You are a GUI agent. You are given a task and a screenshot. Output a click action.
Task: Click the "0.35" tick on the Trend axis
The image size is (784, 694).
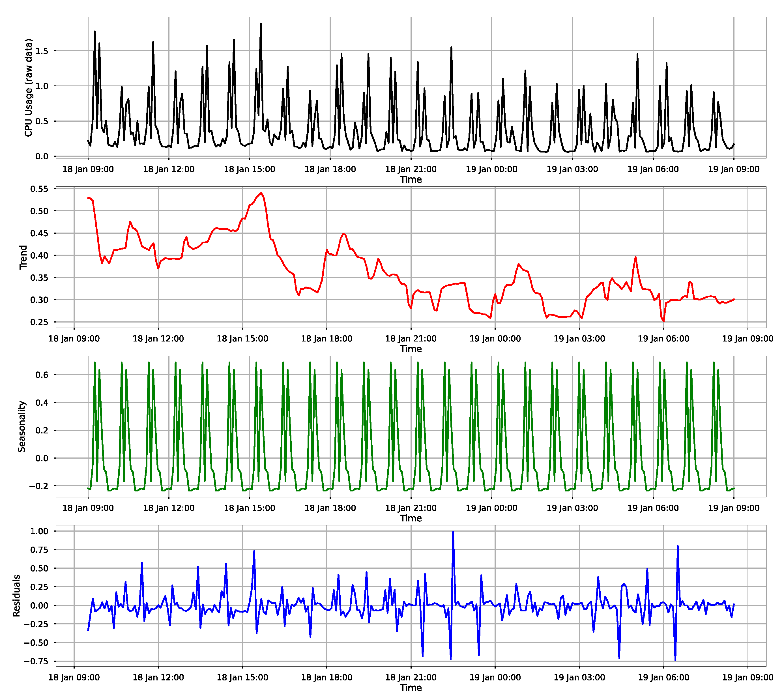(39, 278)
